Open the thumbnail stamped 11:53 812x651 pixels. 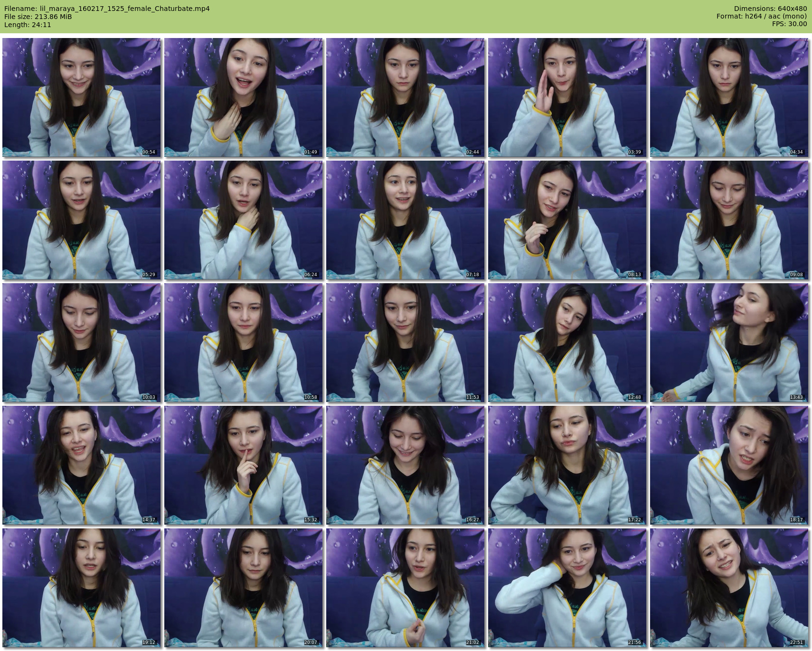[x=405, y=343]
